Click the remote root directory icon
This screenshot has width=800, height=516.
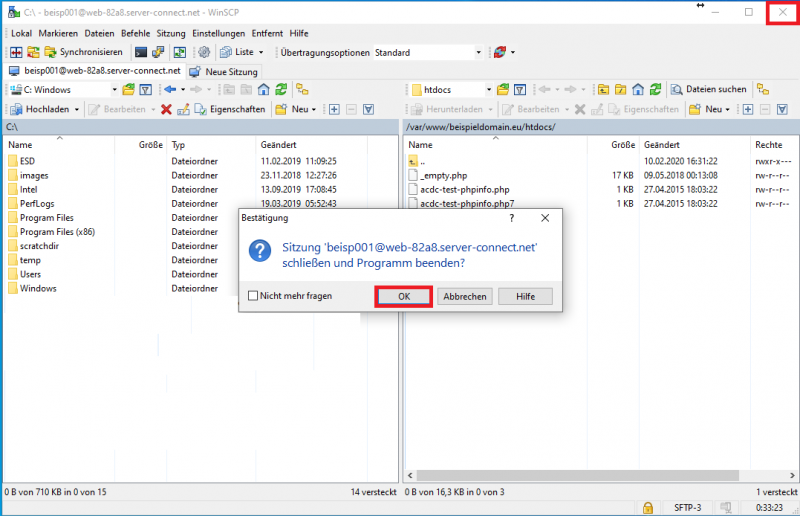pos(620,90)
